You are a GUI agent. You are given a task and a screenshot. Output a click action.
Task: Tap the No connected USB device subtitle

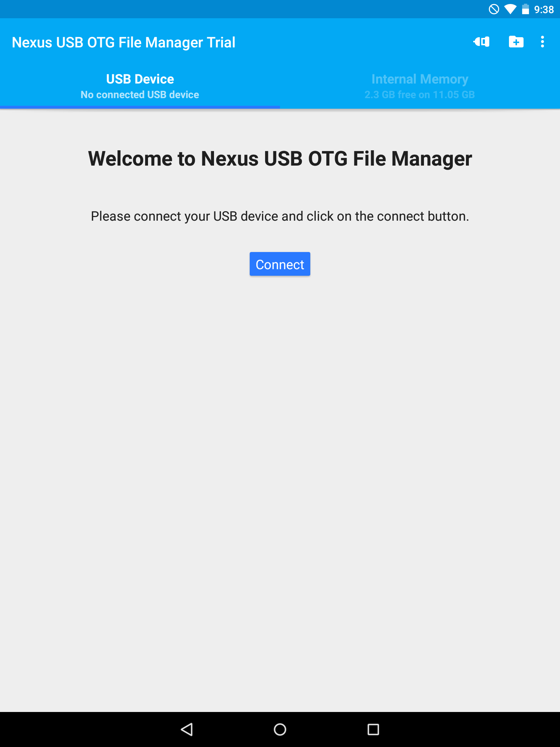pos(140,95)
